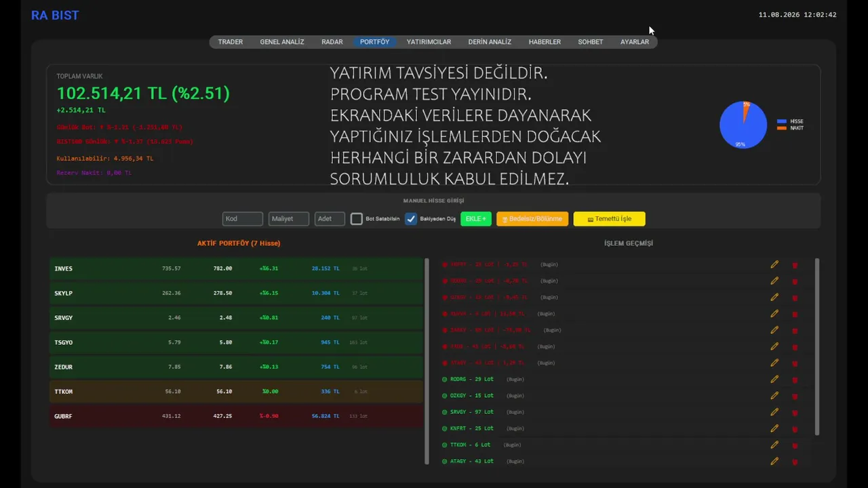Click the HİSSE legend color swatch

782,121
